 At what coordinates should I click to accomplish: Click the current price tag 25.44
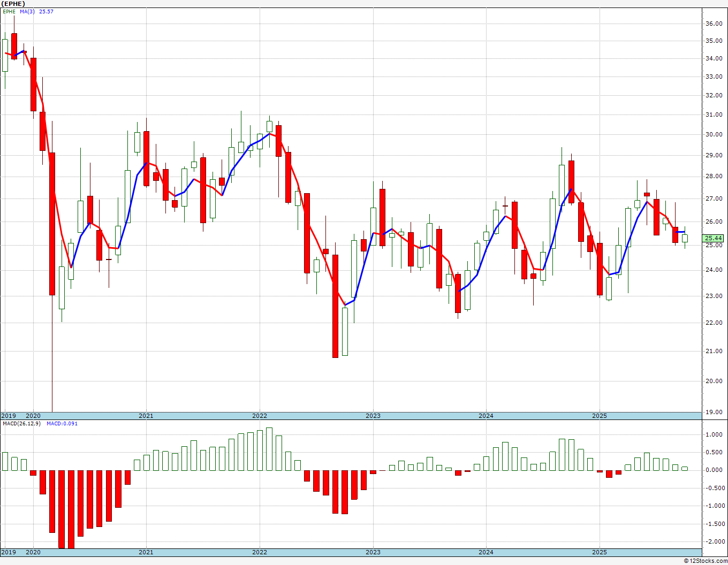714,238
